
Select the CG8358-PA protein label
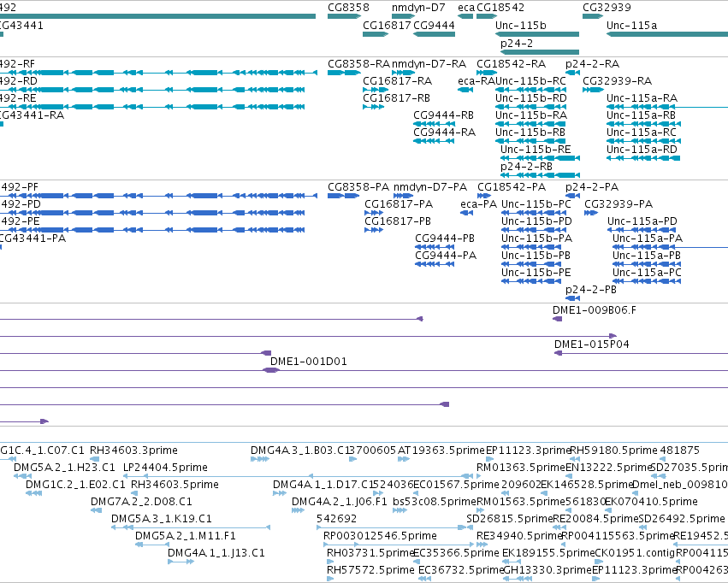[358, 187]
